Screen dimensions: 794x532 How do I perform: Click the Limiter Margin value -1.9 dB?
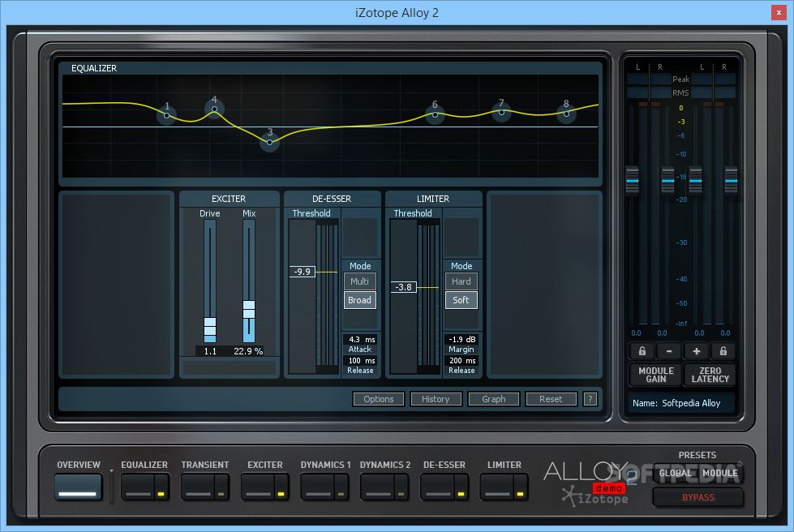point(461,340)
